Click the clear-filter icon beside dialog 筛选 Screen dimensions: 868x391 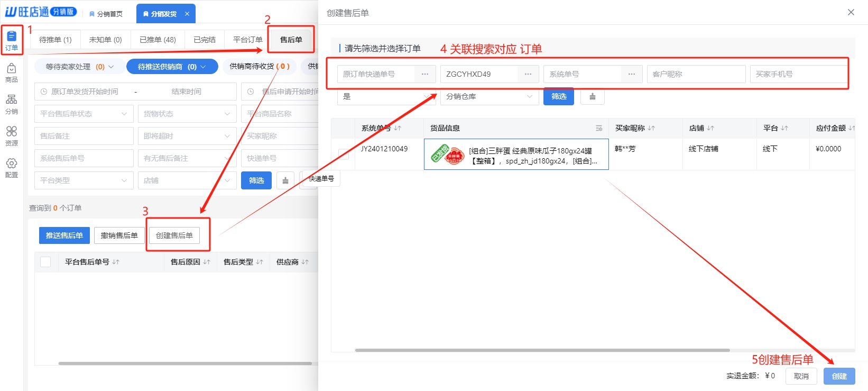[x=592, y=96]
